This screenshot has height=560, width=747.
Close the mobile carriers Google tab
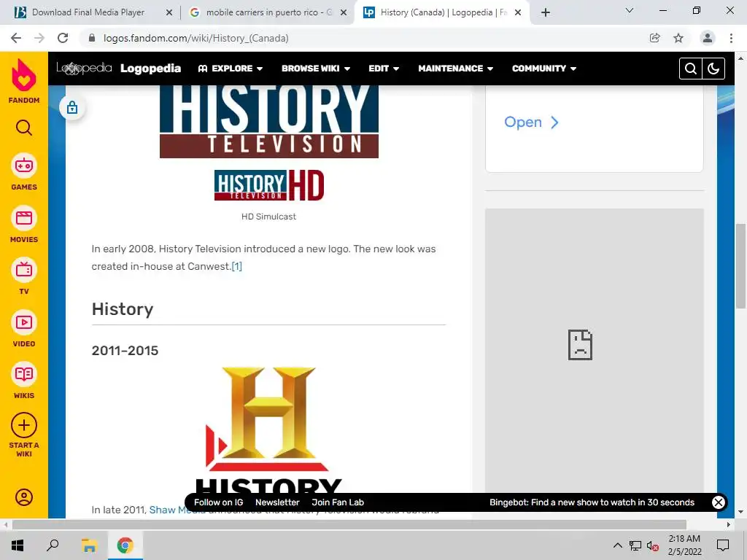click(x=344, y=12)
